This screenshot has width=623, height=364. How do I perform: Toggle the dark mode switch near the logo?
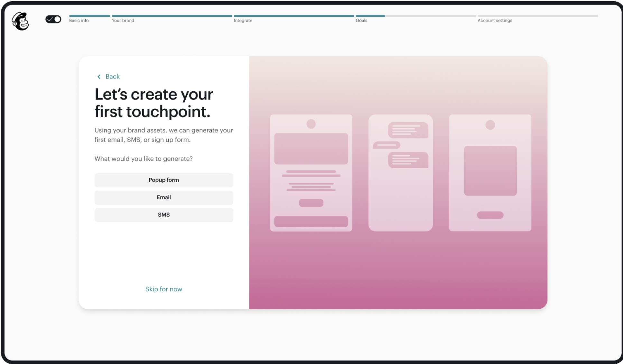tap(53, 19)
